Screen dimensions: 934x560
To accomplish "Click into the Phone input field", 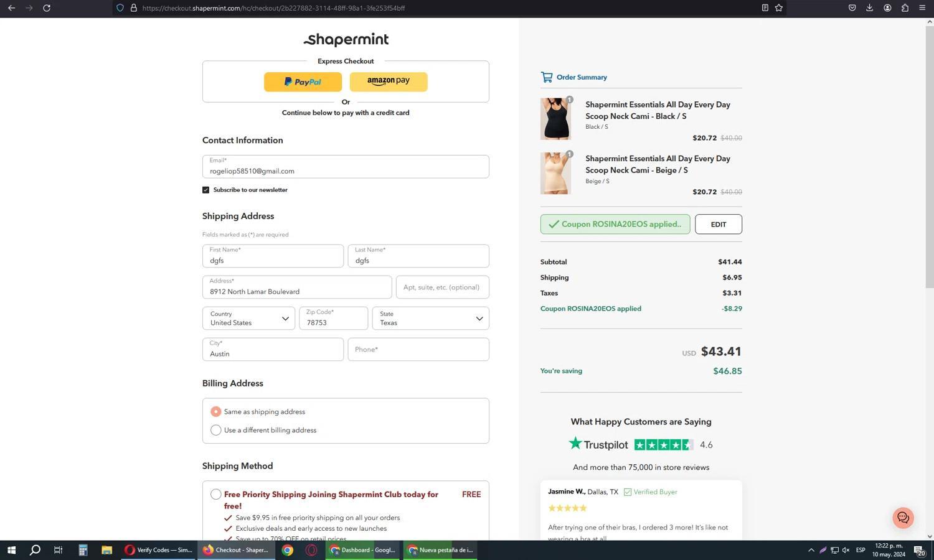I will (x=418, y=350).
